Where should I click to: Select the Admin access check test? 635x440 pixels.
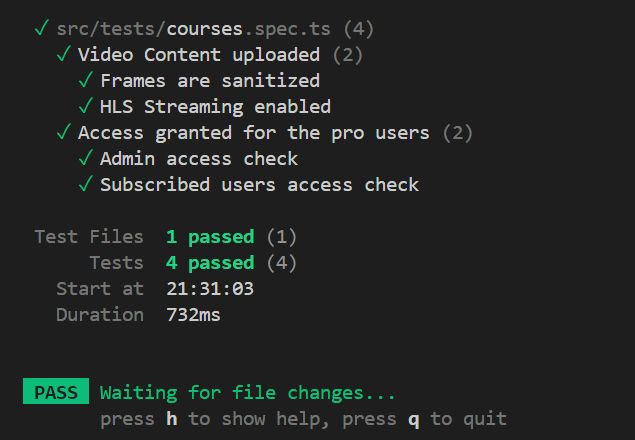[x=199, y=158]
